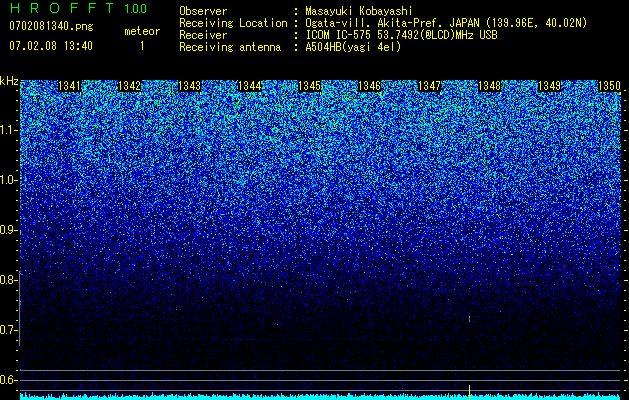
Task: Click the 0.9 frequency axis label
Action: [x=8, y=230]
